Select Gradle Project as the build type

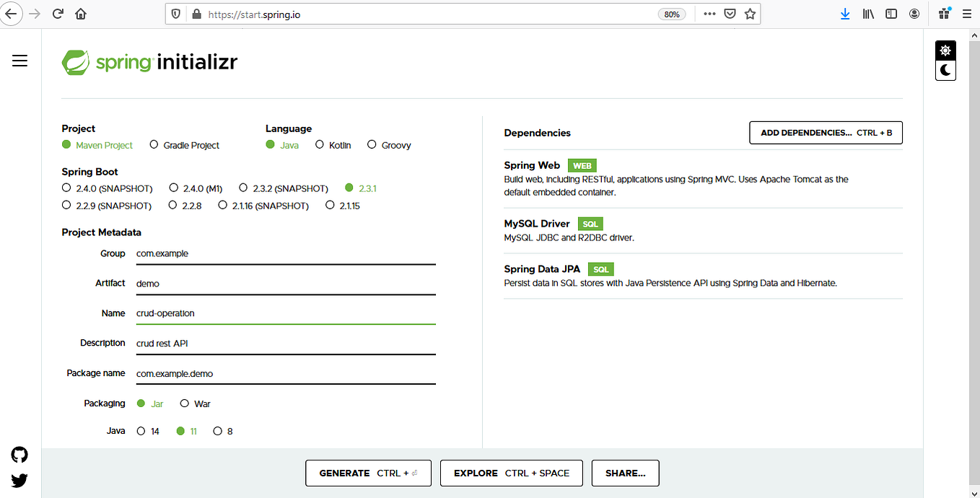[154, 144]
